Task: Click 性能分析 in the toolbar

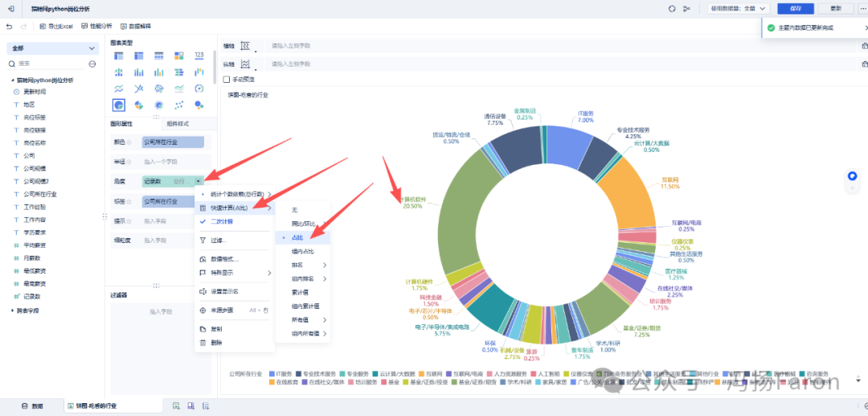Action: tap(96, 26)
